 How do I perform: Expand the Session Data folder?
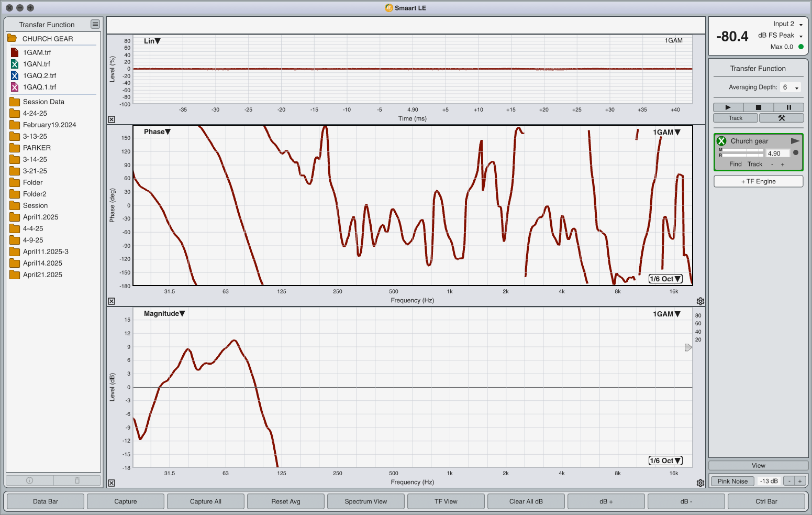coord(15,102)
